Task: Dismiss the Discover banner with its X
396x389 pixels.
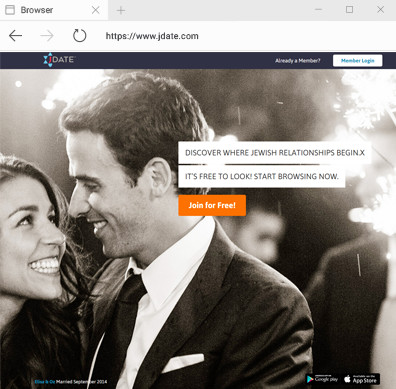Action: coord(362,153)
